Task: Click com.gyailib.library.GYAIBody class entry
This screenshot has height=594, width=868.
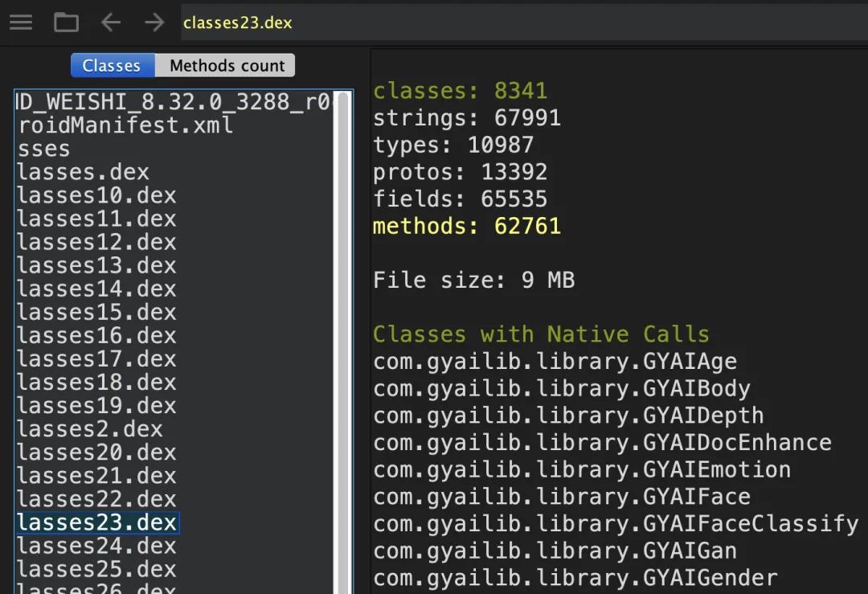Action: (561, 388)
